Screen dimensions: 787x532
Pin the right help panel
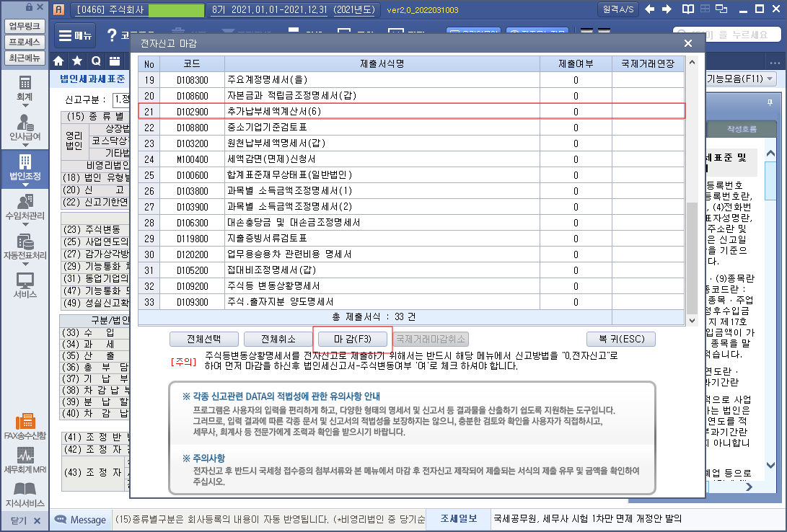(x=770, y=102)
